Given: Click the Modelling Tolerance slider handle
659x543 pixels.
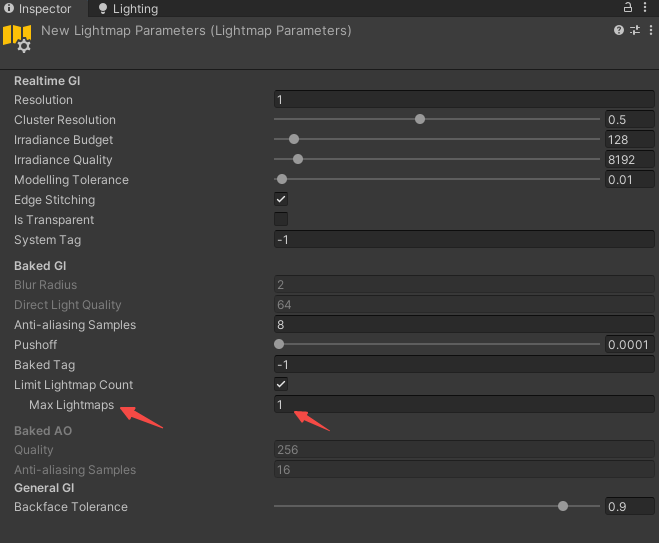Looking at the screenshot, I should coord(282,179).
